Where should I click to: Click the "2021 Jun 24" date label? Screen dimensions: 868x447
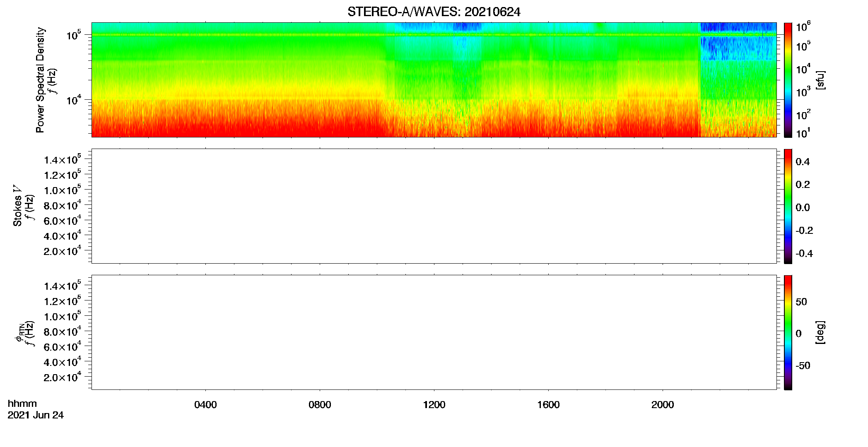tap(36, 415)
